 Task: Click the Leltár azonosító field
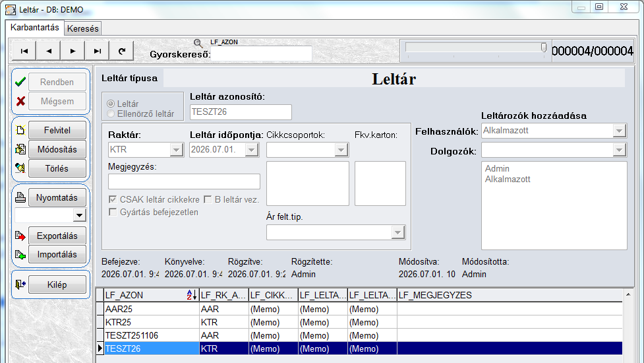point(241,112)
